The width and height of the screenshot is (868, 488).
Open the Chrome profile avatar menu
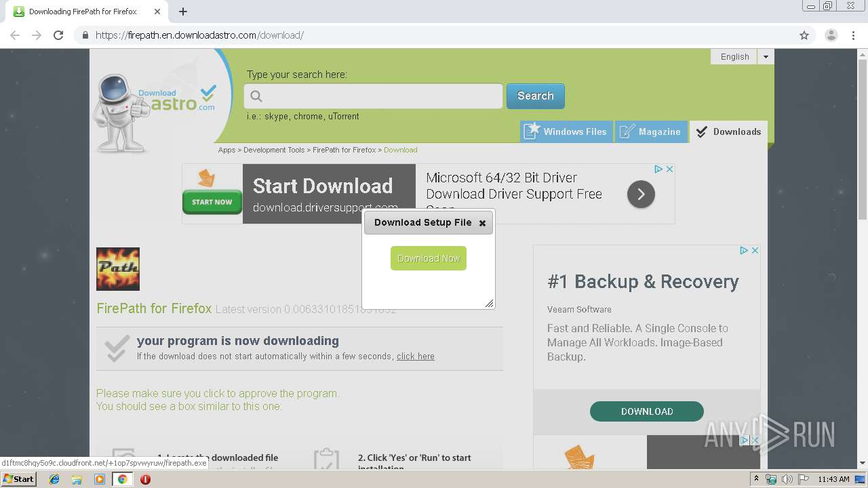tap(831, 35)
